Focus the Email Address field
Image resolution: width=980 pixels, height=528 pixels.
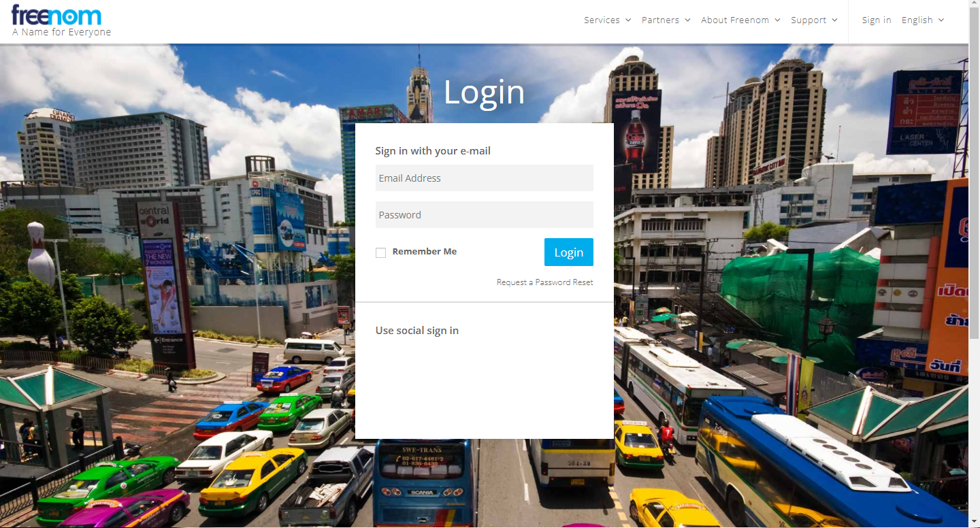(x=484, y=178)
